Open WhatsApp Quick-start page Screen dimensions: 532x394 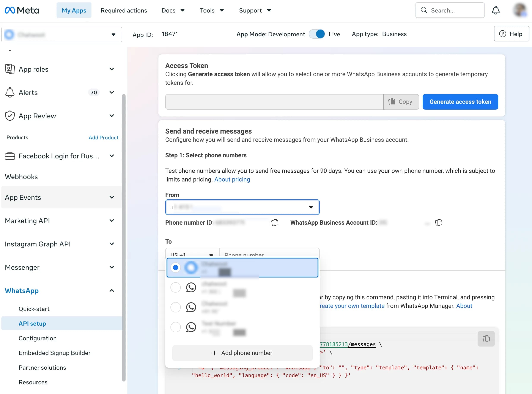[x=34, y=309]
